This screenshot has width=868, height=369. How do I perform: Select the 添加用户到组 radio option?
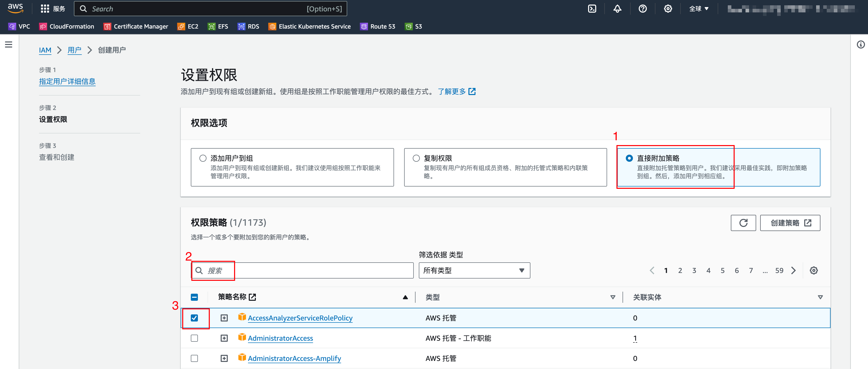[x=203, y=158]
